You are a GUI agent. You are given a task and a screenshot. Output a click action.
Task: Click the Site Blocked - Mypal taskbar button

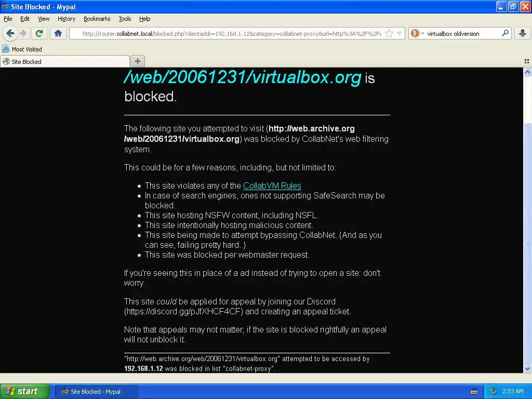(96, 392)
